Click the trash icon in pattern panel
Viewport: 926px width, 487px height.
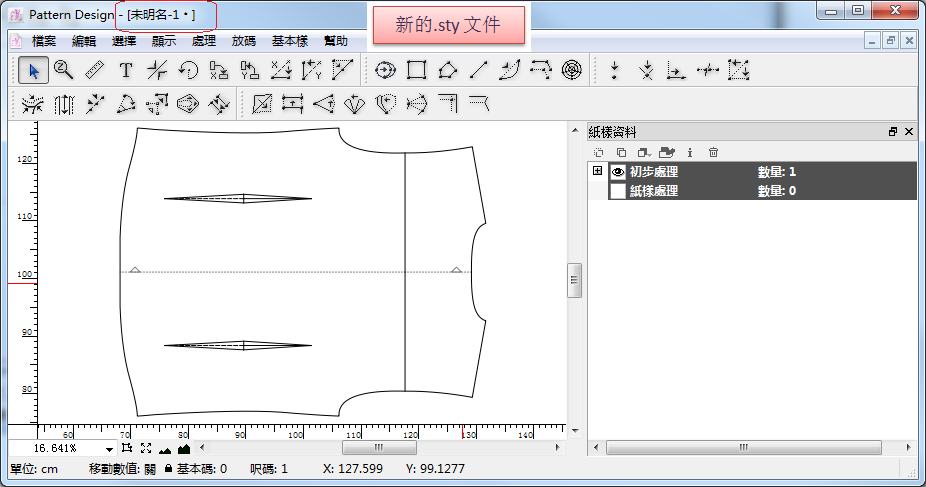713,153
